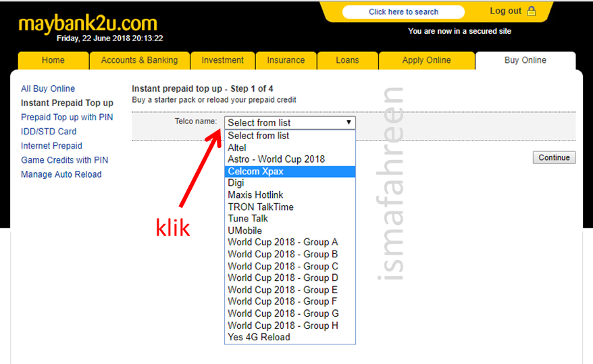
Task: Select World Cup 2018 - Group C
Action: click(290, 267)
